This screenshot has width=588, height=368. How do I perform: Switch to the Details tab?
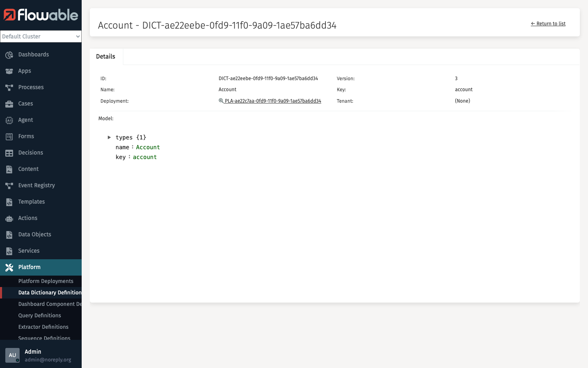pos(106,56)
